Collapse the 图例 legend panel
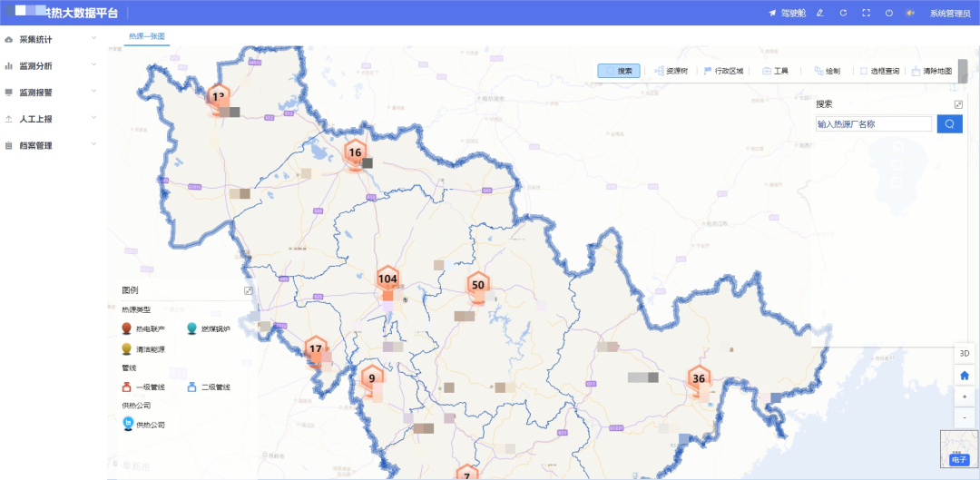This screenshot has height=480, width=980. click(248, 290)
